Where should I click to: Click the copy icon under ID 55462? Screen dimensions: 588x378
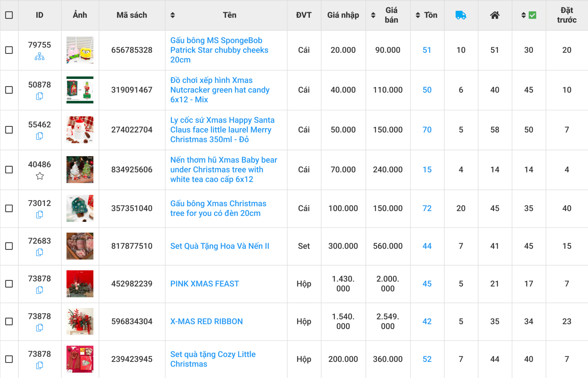pos(39,136)
